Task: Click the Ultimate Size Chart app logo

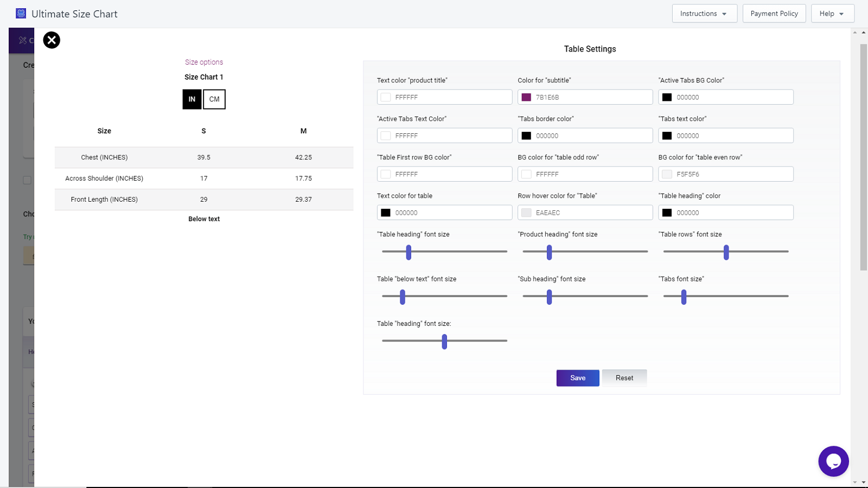Action: (x=21, y=14)
